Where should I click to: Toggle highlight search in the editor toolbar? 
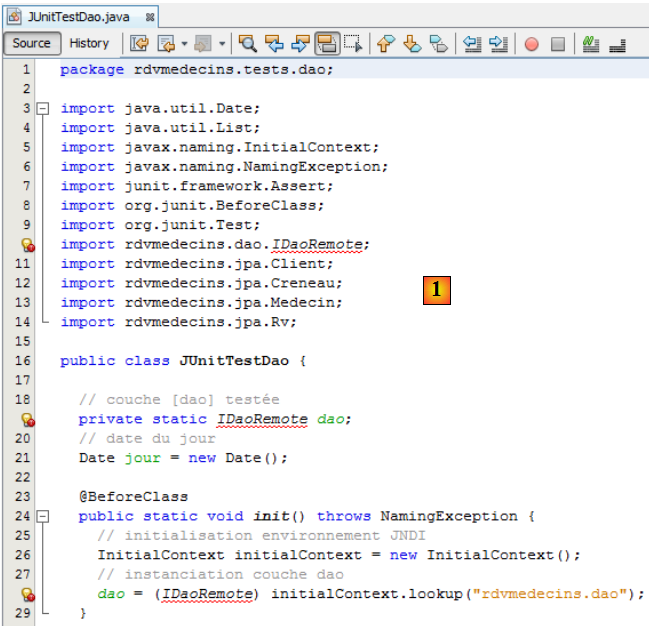326,44
